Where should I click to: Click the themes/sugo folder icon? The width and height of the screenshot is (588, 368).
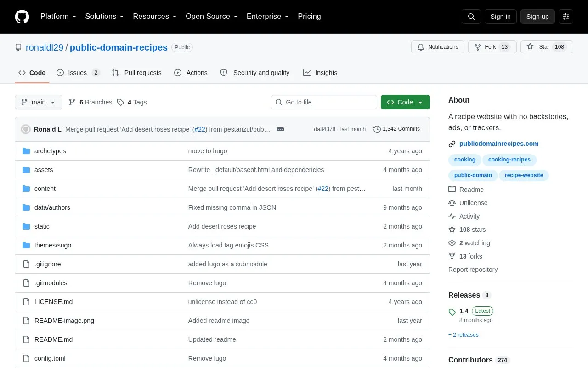click(x=26, y=245)
